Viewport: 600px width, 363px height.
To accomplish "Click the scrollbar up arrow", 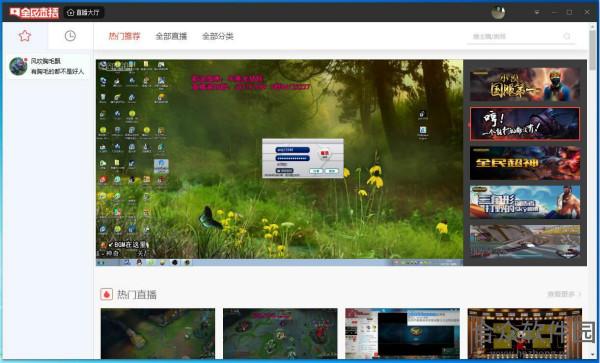I will pyautogui.click(x=593, y=26).
